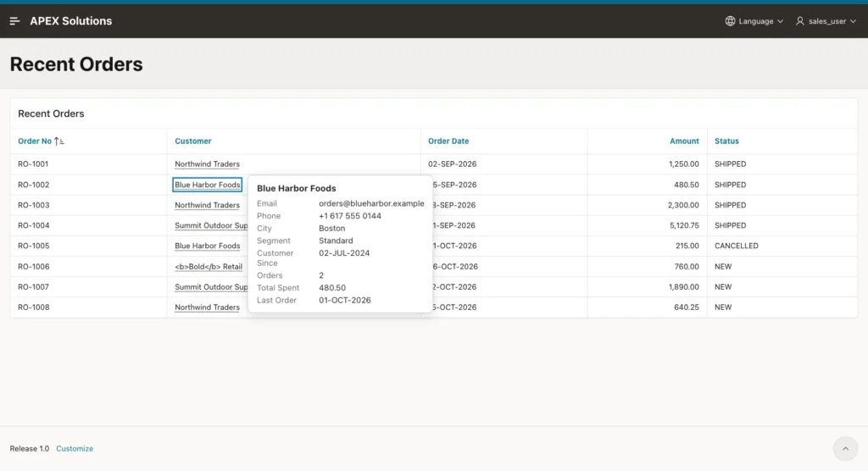Screen dimensions: 868x471
Task: Select order number RO-1002
Action: [33, 185]
